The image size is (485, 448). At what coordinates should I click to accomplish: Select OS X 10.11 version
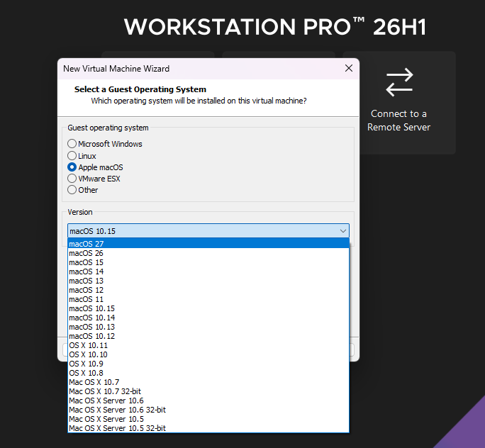[208, 346]
